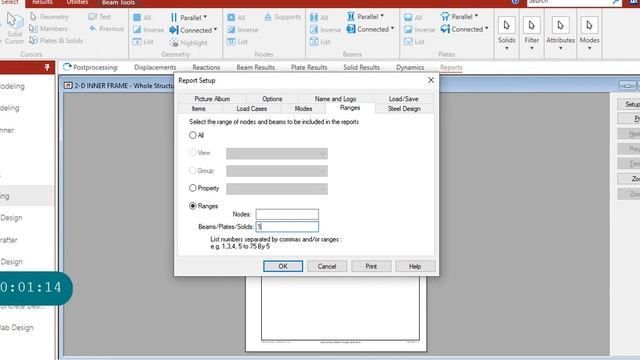Select Supports nodes
Screen dimensions: 640x360
[282, 17]
